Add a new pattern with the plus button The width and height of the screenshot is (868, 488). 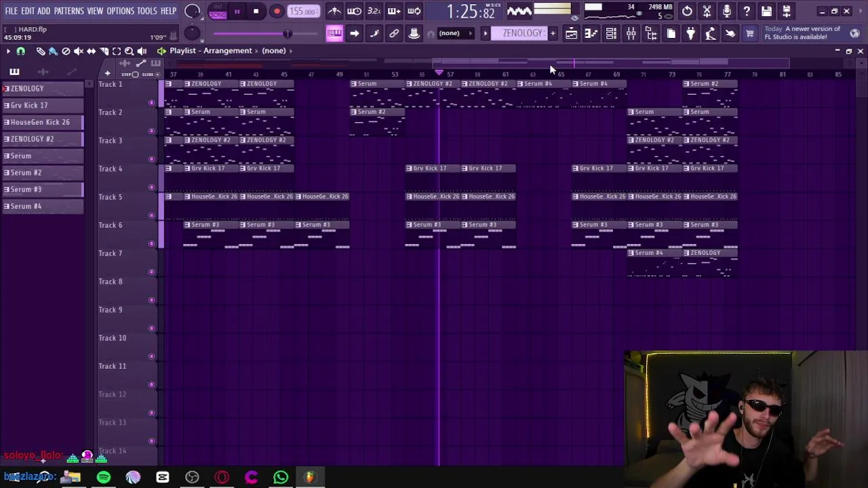click(x=553, y=33)
